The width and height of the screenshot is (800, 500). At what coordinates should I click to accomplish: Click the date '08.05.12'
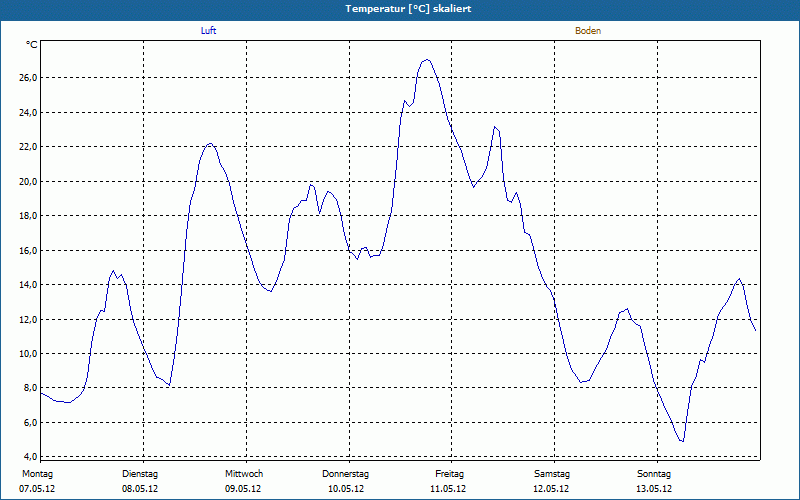[140, 489]
